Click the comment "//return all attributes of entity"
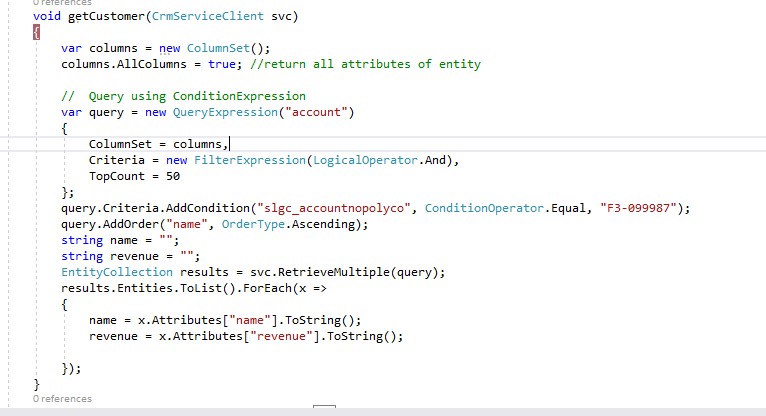 tap(365, 64)
